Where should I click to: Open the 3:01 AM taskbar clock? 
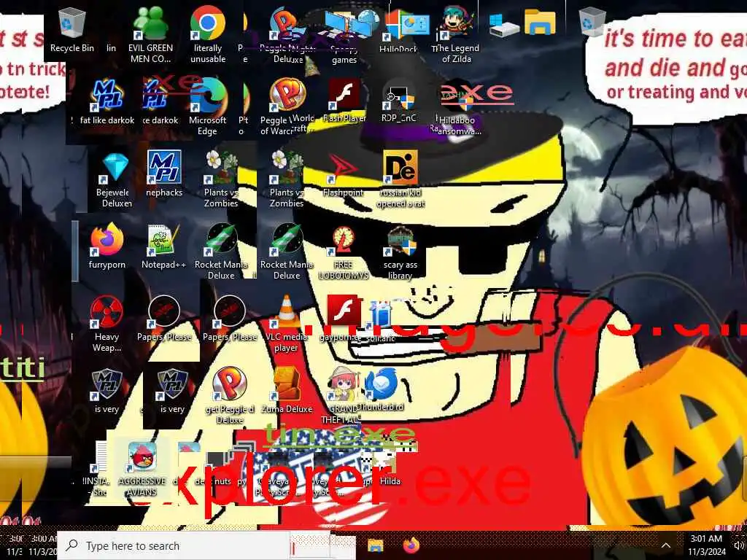706,545
